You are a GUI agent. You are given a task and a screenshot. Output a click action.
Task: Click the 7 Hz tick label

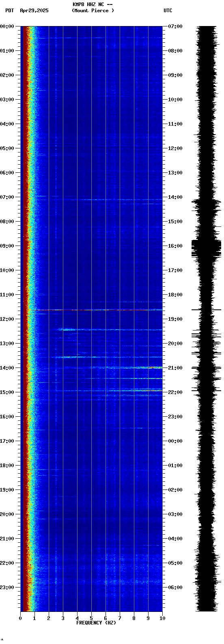tap(120, 618)
